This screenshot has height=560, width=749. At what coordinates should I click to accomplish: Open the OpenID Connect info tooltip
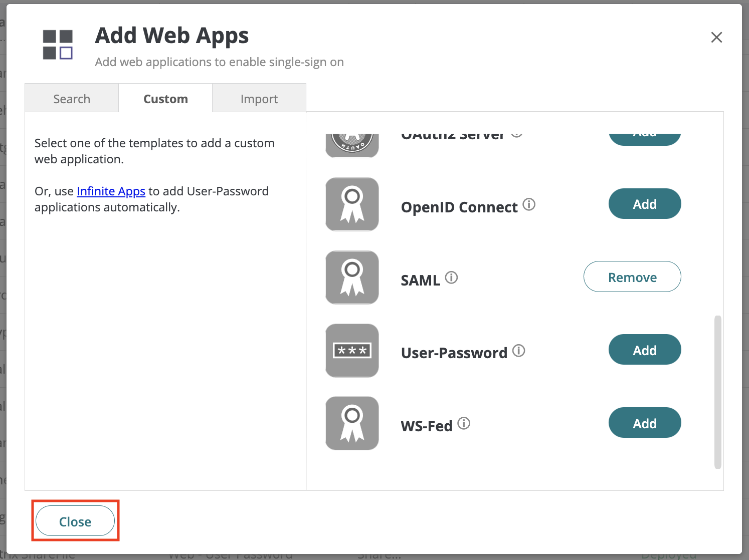click(529, 205)
